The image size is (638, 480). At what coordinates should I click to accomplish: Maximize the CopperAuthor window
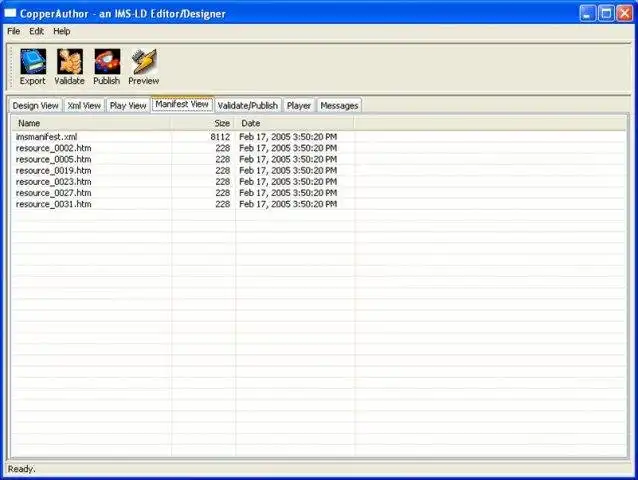[x=606, y=13]
